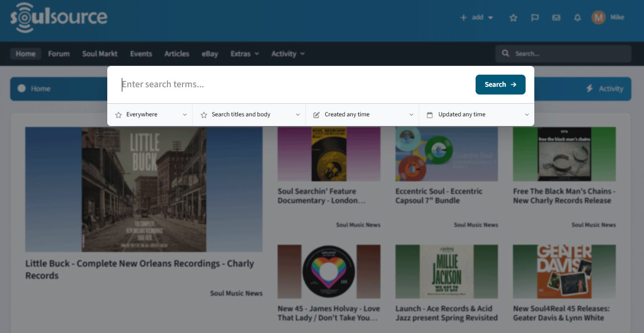Open the Search titles and body dropdown

249,115
